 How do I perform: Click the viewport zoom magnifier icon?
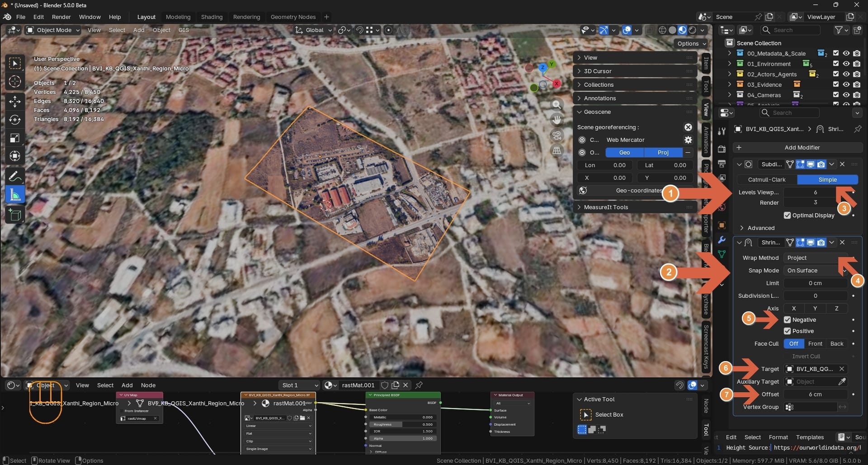[557, 105]
